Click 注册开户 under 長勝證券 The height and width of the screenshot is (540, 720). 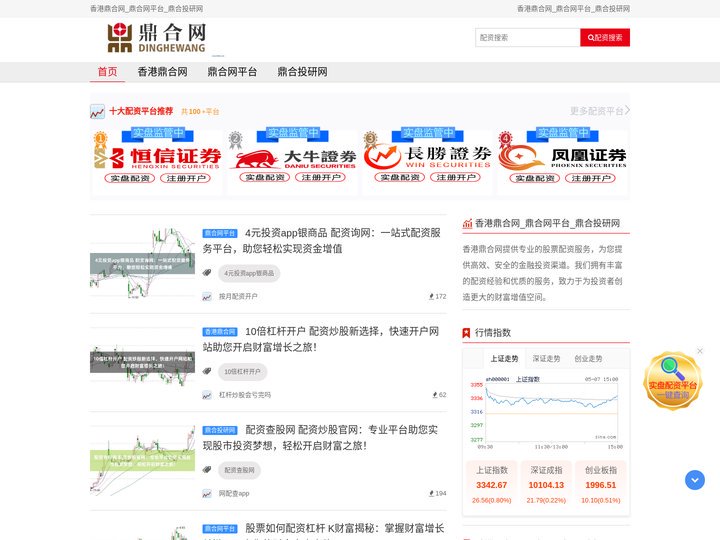pyautogui.click(x=455, y=177)
